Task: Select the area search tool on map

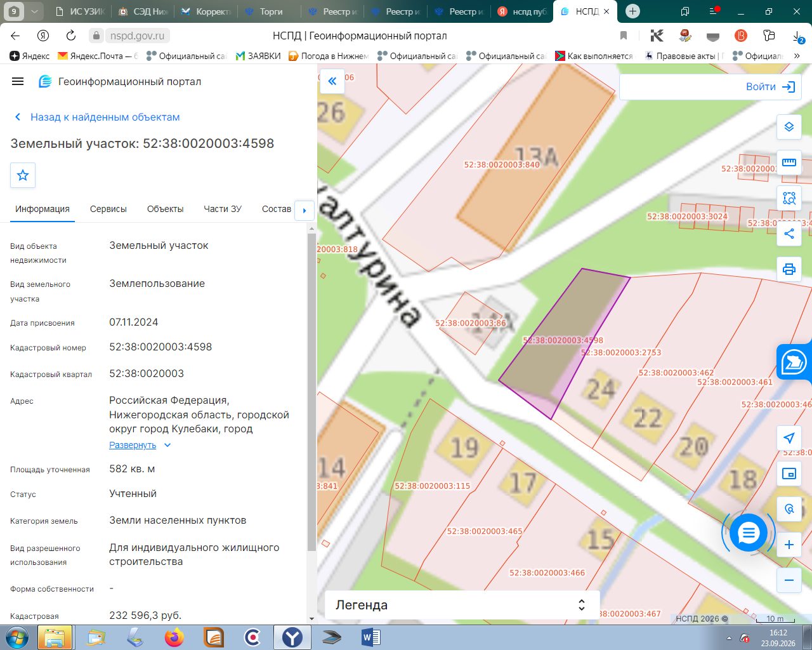Action: [x=789, y=198]
